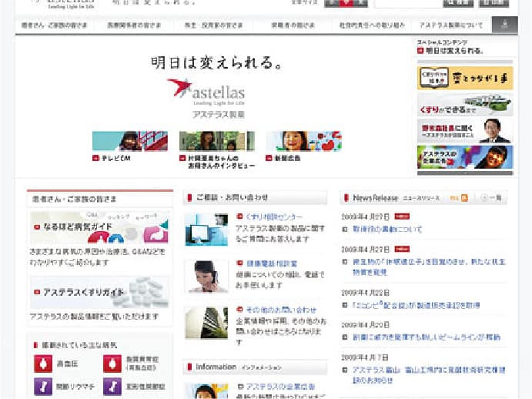The width and height of the screenshot is (532, 399).
Task: Click the 変形性関節症 text link
Action: 146,387
